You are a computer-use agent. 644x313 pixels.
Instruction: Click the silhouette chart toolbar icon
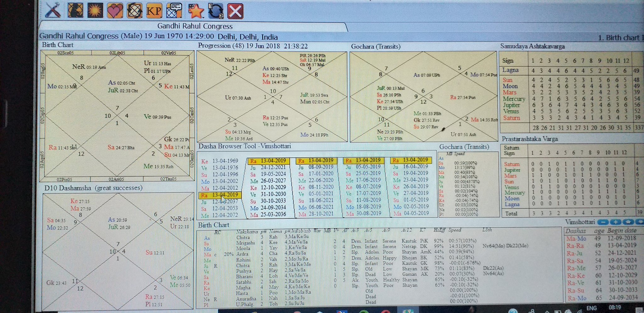[x=75, y=11]
